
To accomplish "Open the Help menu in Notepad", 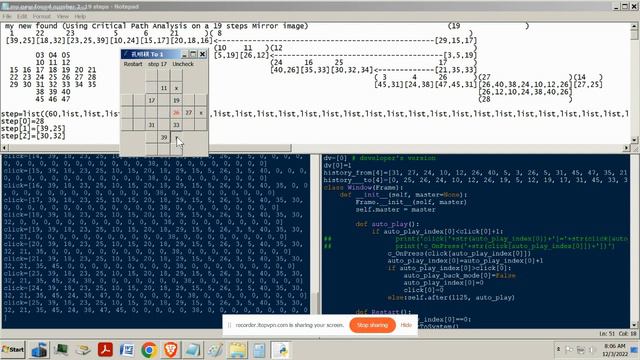I will [x=80, y=16].
